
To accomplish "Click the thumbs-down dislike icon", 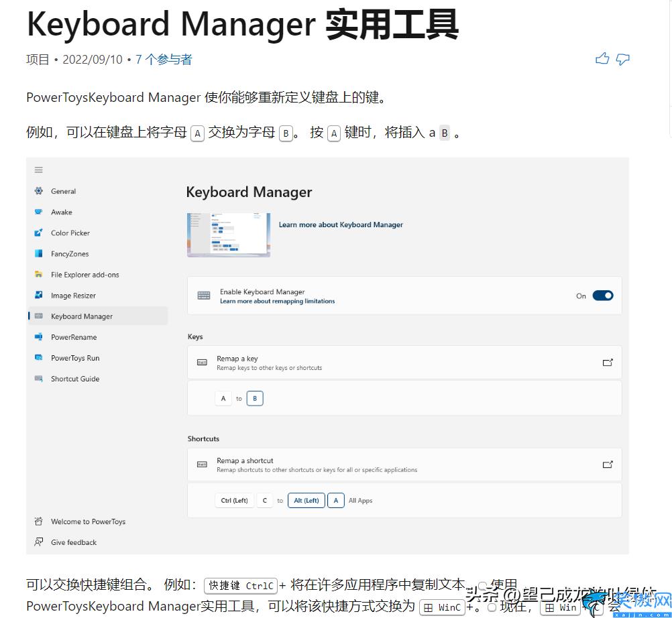I will point(623,59).
